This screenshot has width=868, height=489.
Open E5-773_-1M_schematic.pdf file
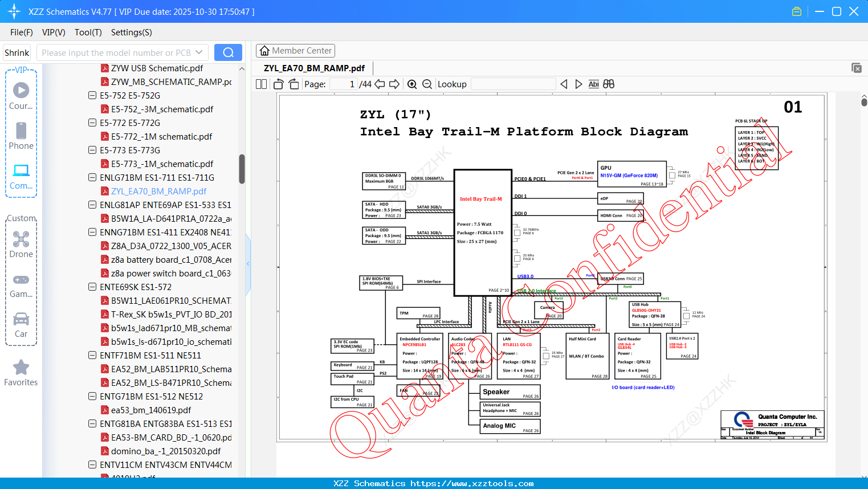click(x=162, y=164)
